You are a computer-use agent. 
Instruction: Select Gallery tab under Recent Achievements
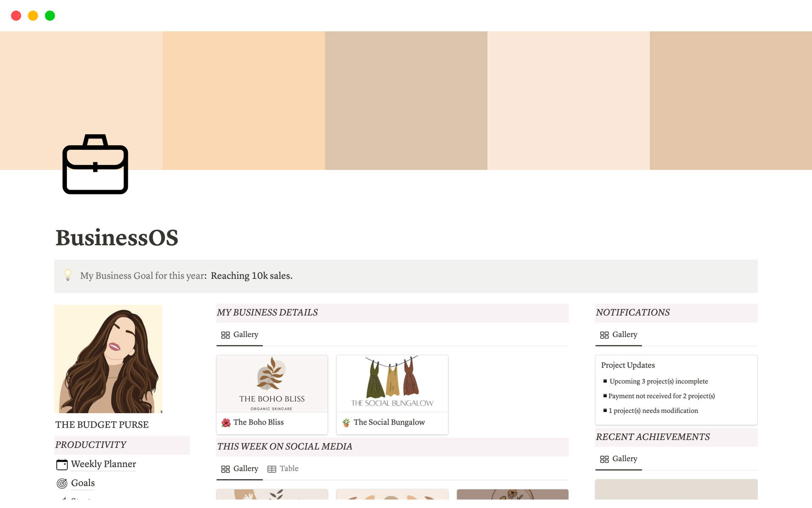[x=618, y=459]
